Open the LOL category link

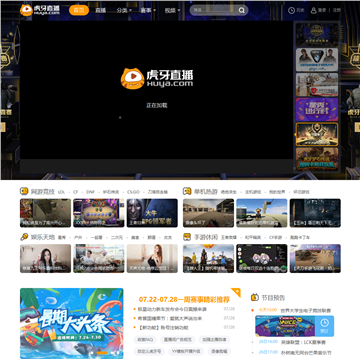pyautogui.click(x=61, y=192)
